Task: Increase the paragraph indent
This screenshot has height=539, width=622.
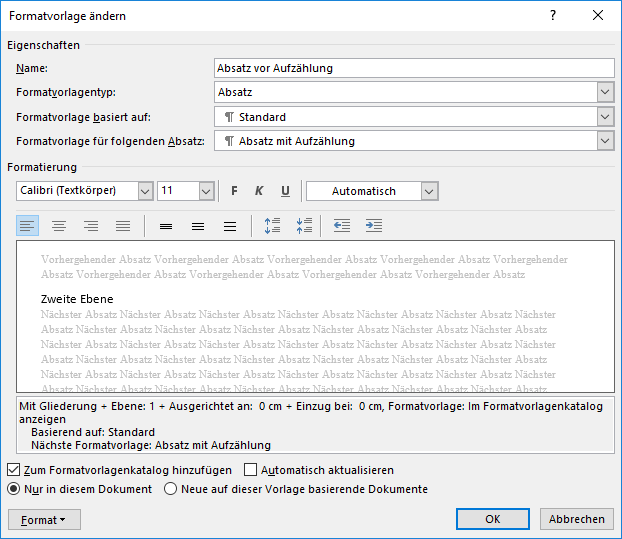Action: (374, 226)
